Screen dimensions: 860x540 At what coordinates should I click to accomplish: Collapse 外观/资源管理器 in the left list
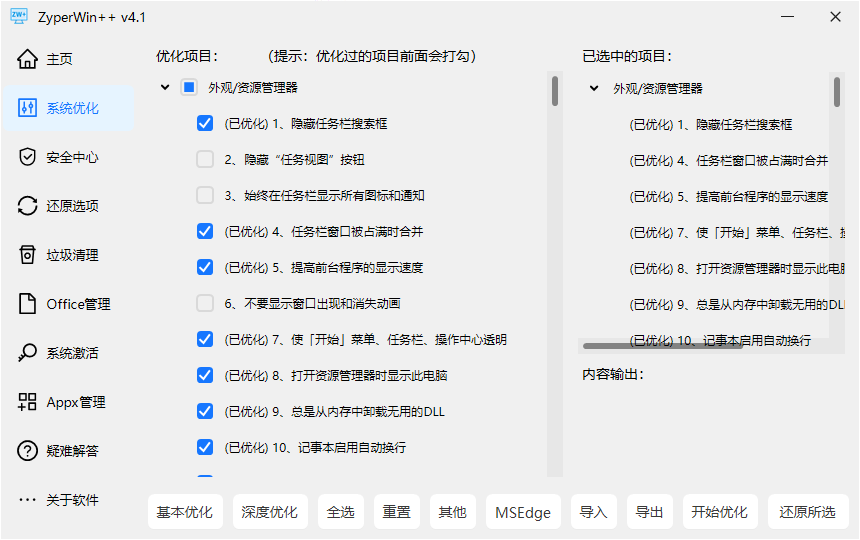(x=165, y=88)
